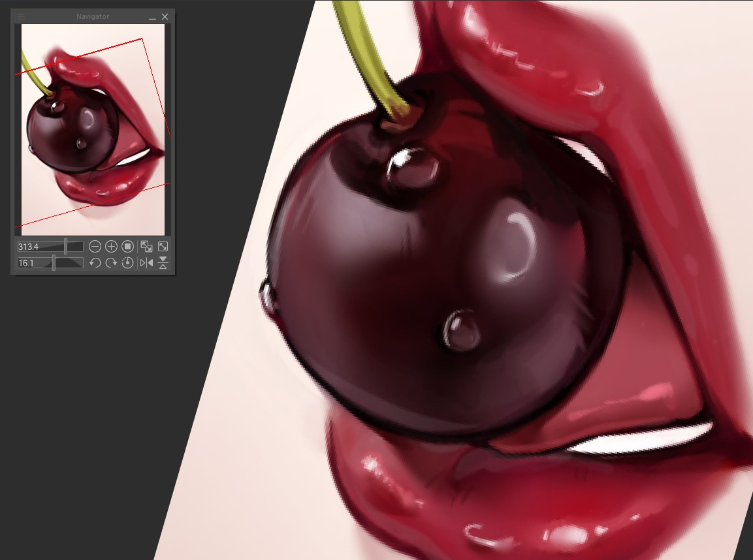The width and height of the screenshot is (753, 560).
Task: Click the Zoom Out button in Navigator
Action: pos(95,246)
